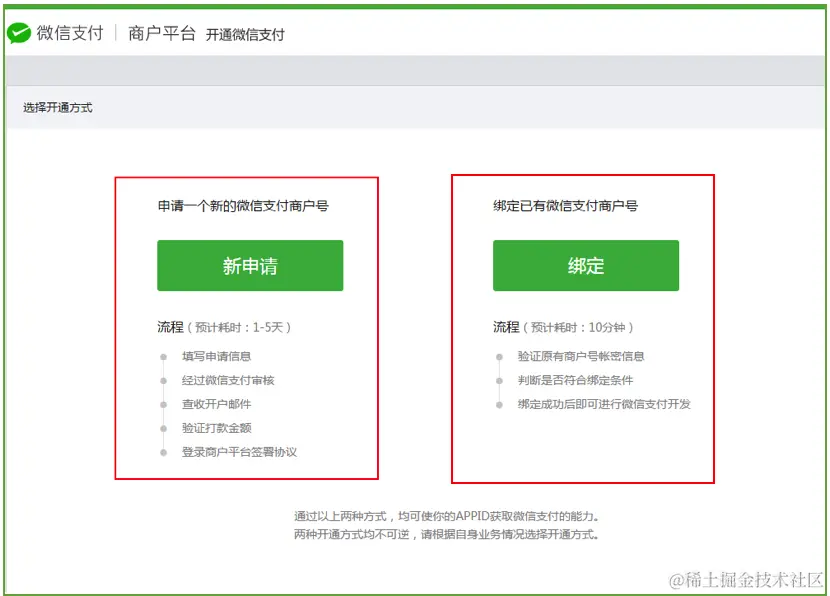Click the WeChat Pay green logo icon

[19, 33]
